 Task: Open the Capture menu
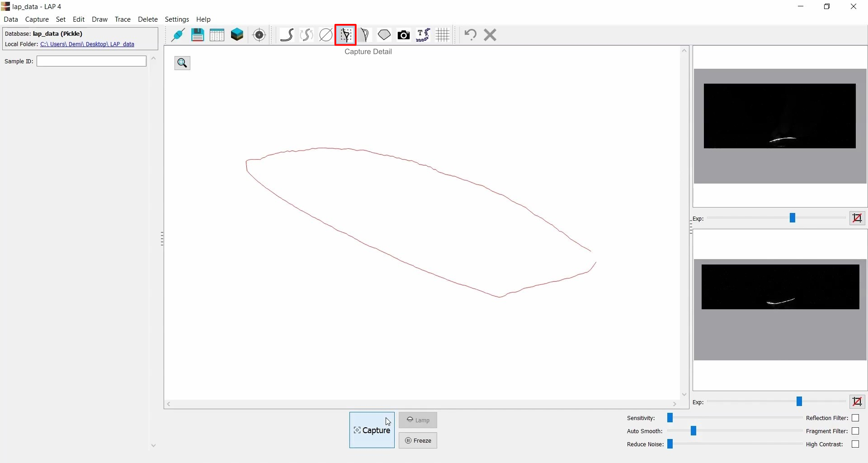tap(37, 19)
